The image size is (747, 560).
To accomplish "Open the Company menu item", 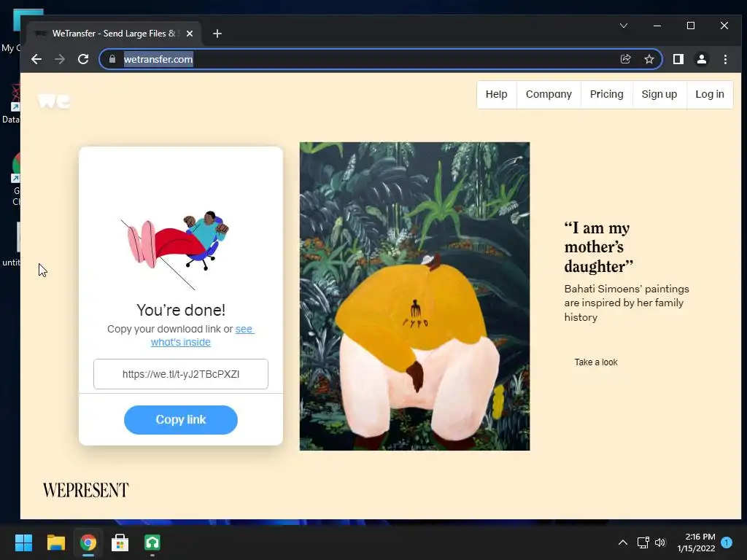I will [x=549, y=94].
